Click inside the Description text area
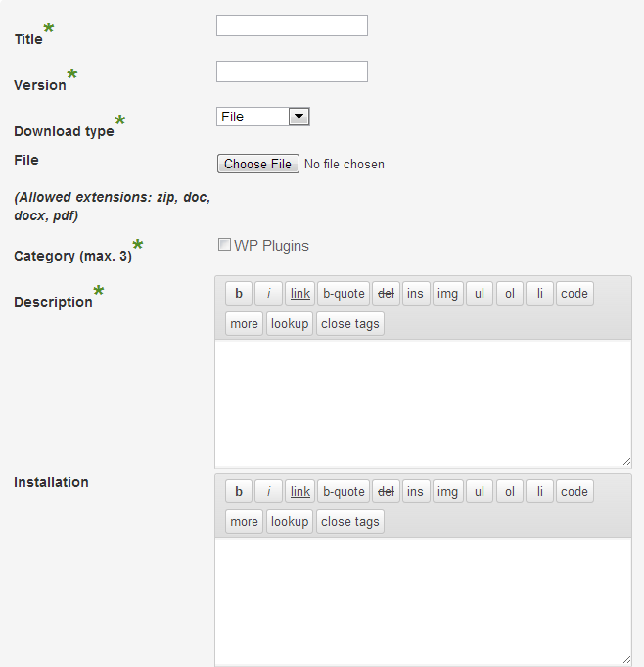644x667 pixels. (x=423, y=404)
